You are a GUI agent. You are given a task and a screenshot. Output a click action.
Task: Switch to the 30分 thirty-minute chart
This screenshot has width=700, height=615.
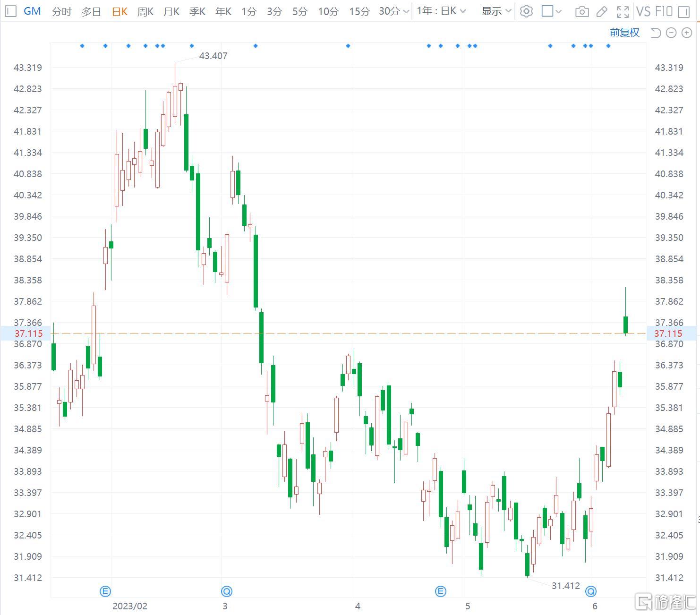pos(389,11)
